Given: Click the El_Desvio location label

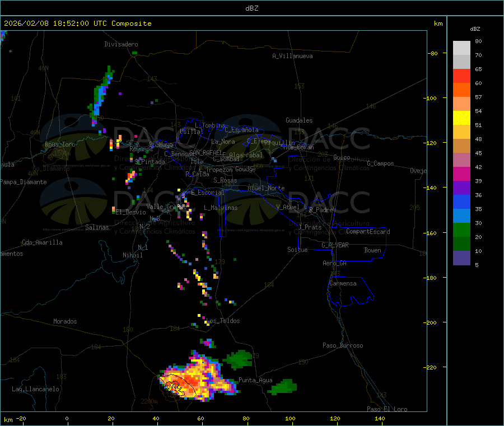Looking at the screenshot, I should point(130,212).
